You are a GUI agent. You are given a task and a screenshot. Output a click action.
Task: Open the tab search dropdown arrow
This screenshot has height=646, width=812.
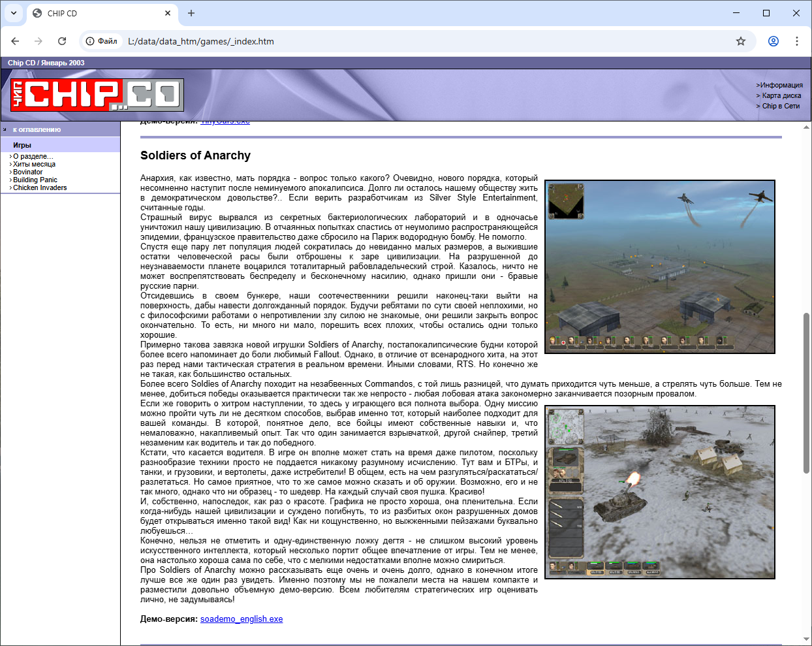[x=14, y=13]
